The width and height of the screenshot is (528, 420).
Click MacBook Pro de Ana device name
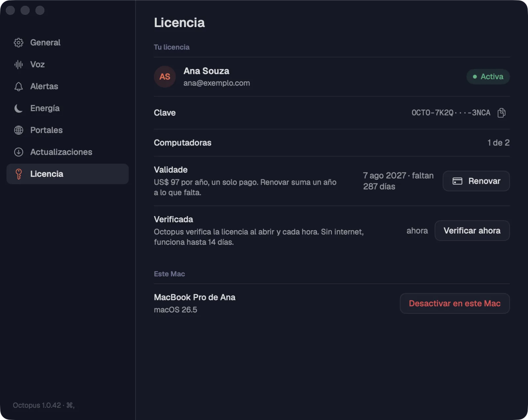tap(194, 297)
